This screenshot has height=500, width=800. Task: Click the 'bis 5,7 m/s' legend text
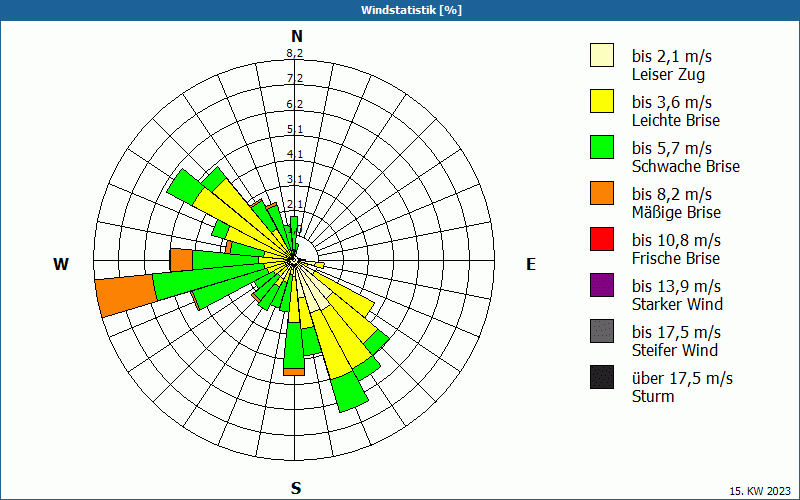click(x=671, y=148)
